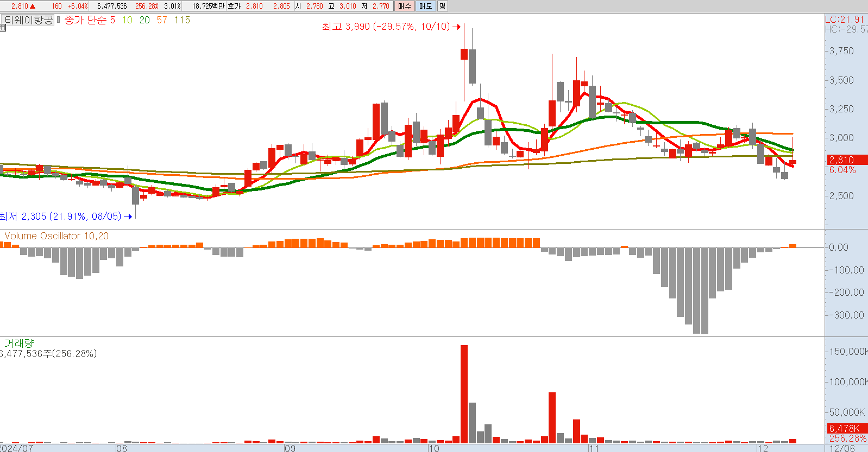This screenshot has width=868, height=452.
Task: Click the 12/06 date label at bottom right
Action: 842,448
